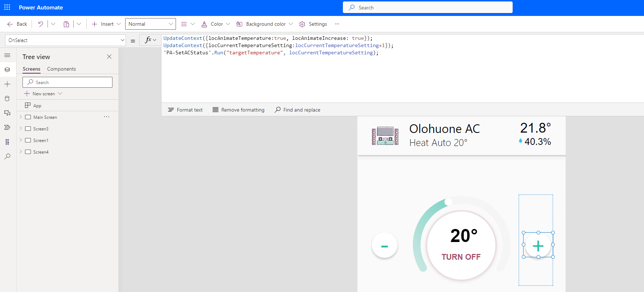The height and width of the screenshot is (292, 644).
Task: Open the Normal text style dropdown
Action: tap(150, 24)
